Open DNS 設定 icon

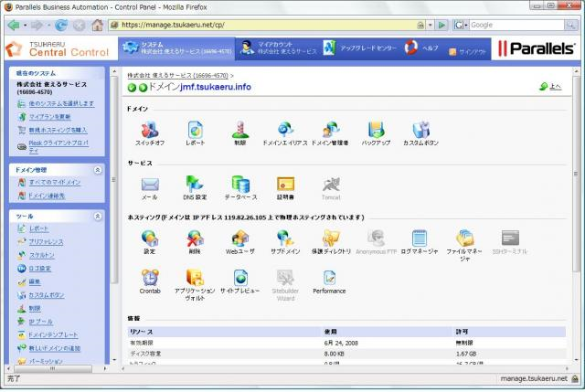click(195, 184)
